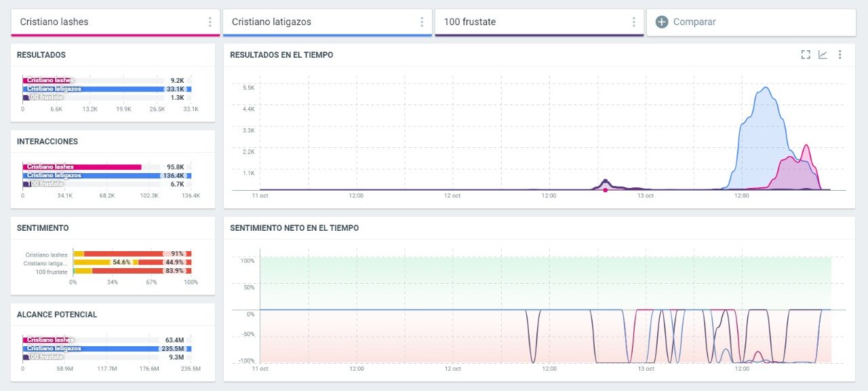Click the Cristiano lashes bar in Alcance Potencial
868x391 pixels.
(x=45, y=340)
